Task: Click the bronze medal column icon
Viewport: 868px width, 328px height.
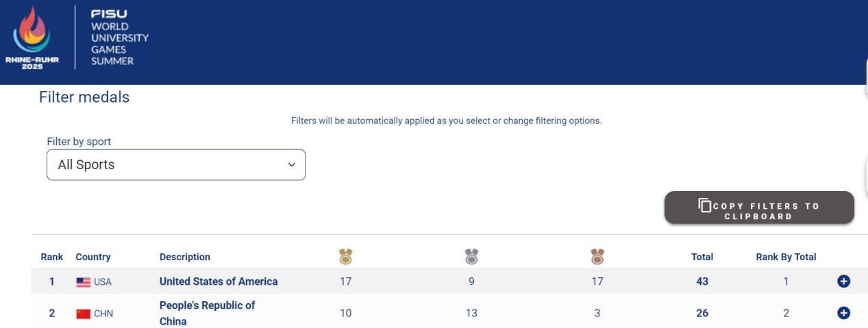Action: [597, 257]
